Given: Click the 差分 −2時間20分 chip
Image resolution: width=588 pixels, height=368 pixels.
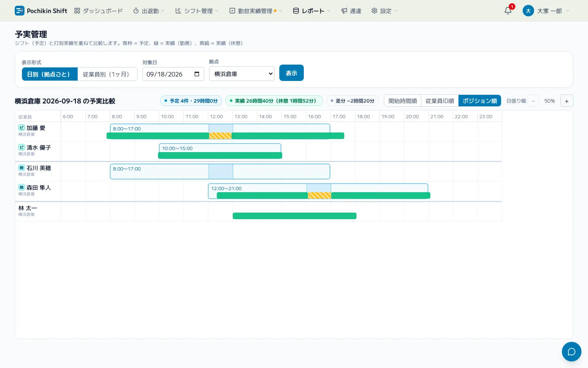Looking at the screenshot, I should pyautogui.click(x=353, y=101).
